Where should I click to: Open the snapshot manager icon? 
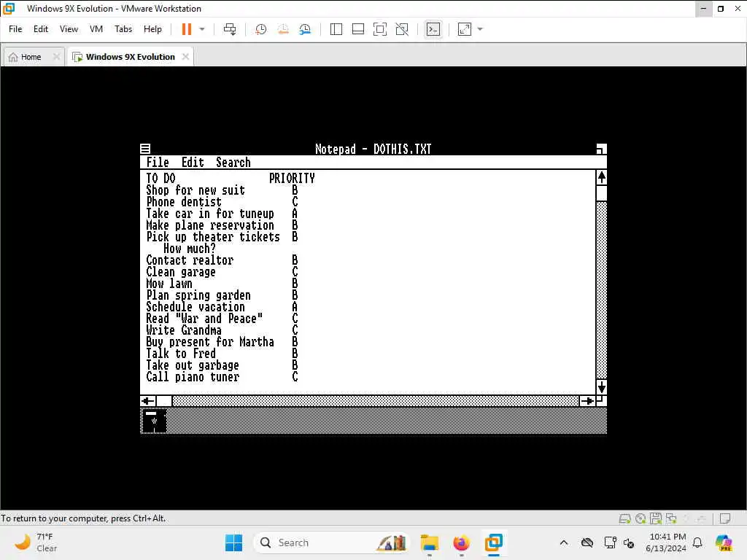(305, 29)
